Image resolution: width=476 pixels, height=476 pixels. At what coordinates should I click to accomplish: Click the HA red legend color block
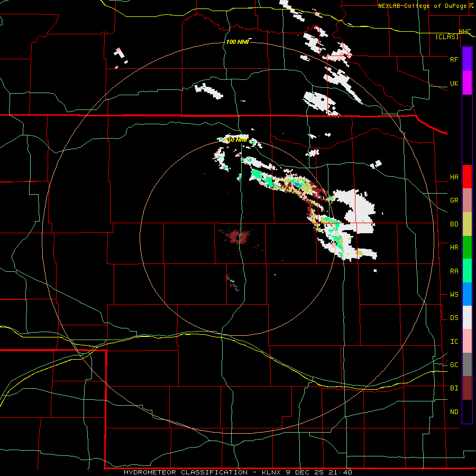[467, 177]
